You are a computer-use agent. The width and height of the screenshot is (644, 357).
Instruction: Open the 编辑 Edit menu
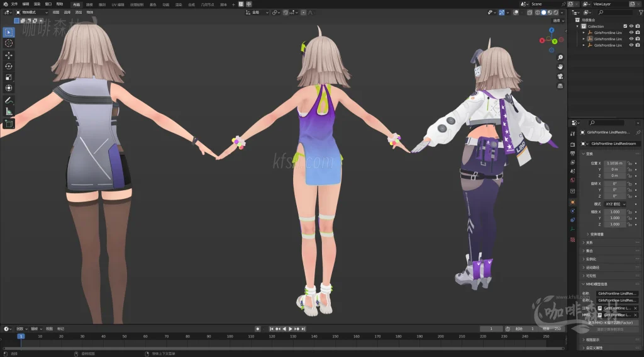25,4
